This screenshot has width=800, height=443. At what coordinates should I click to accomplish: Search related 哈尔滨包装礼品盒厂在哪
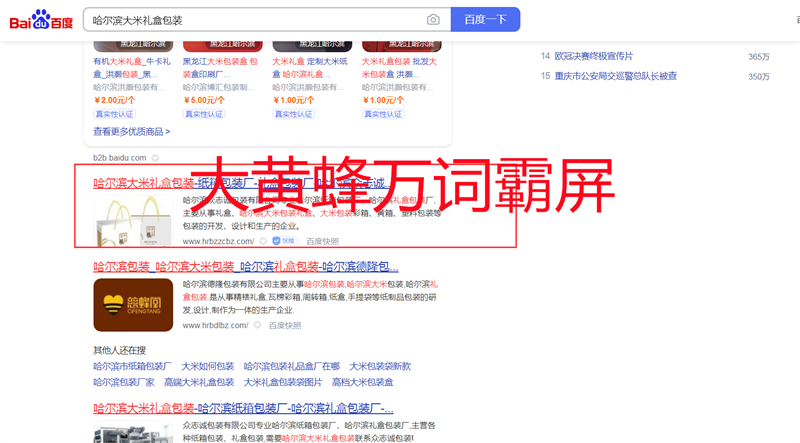click(x=292, y=366)
